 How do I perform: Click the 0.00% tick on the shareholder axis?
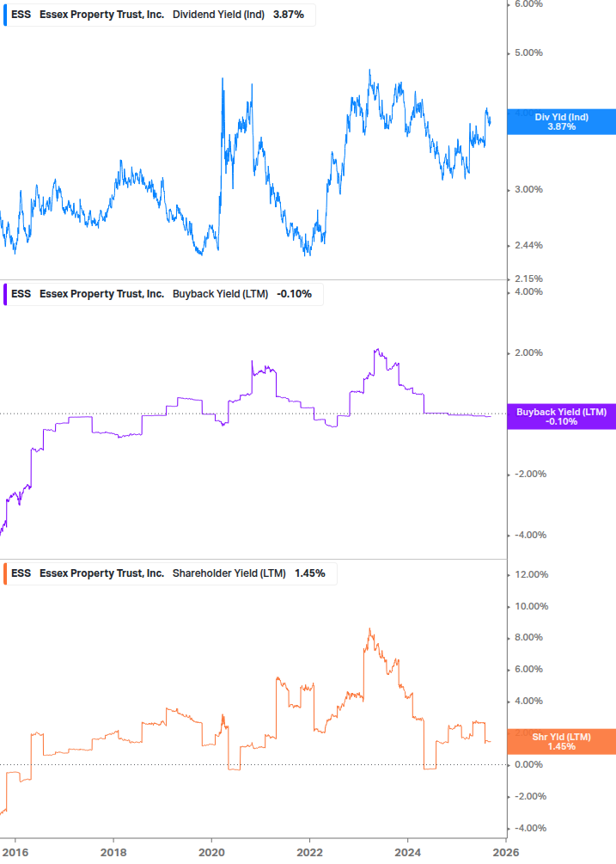click(x=528, y=765)
